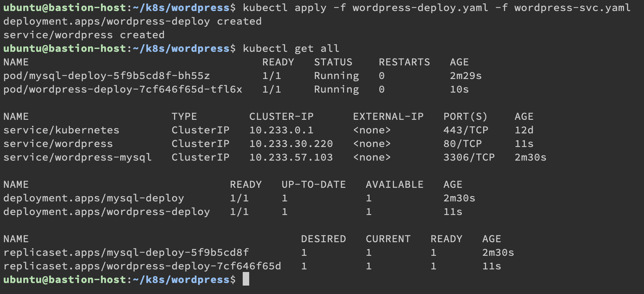This screenshot has height=294, width=644.
Task: Click the service/kubernetes name
Action: coord(61,130)
